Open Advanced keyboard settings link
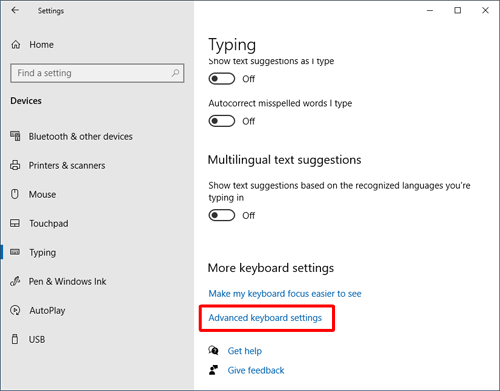 265,318
